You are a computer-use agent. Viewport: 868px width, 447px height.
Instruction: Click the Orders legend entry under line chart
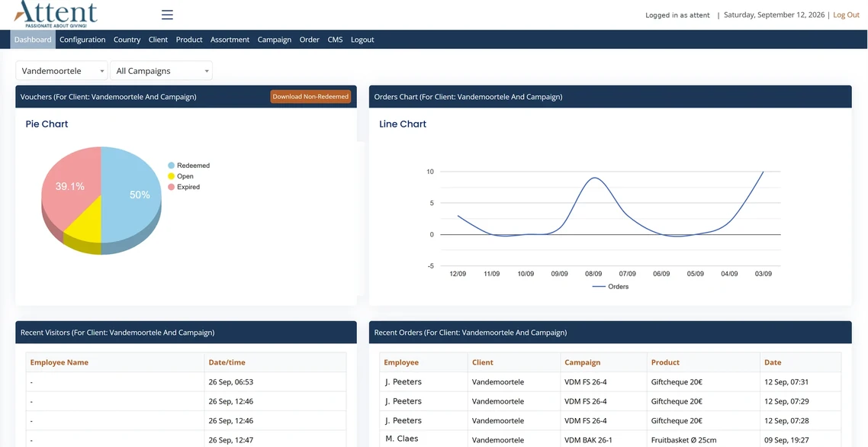(611, 286)
